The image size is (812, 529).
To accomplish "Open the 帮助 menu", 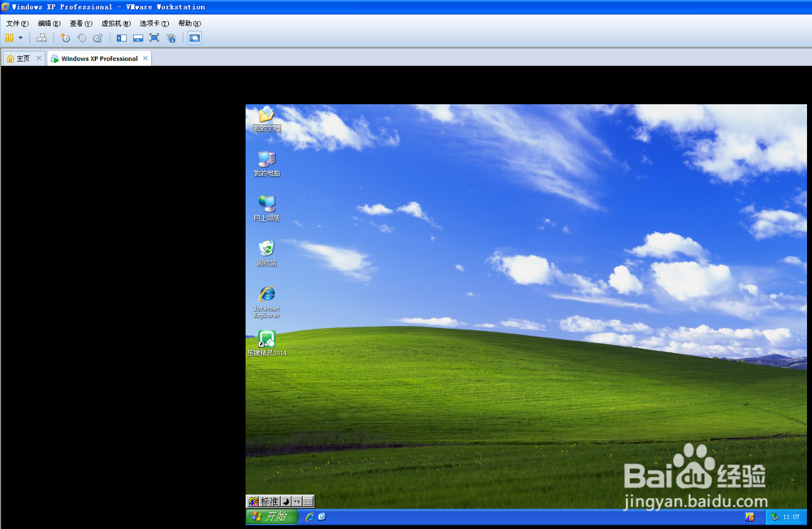I will coord(189,24).
